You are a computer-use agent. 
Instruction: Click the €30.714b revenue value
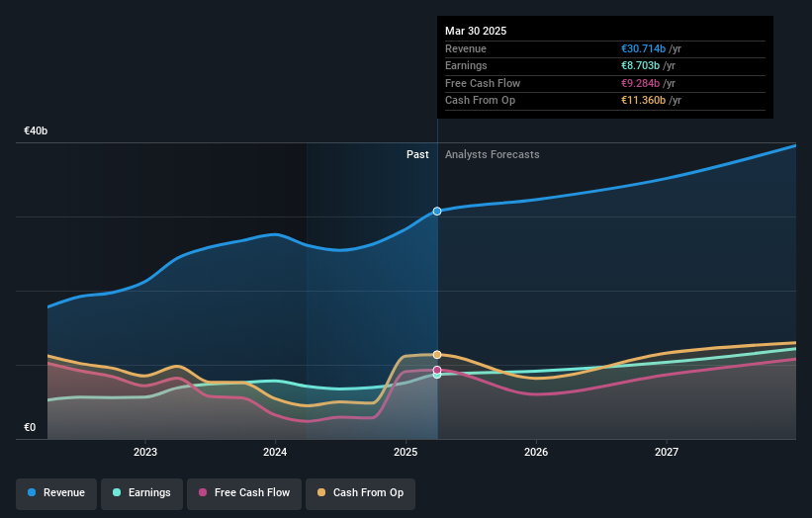643,48
